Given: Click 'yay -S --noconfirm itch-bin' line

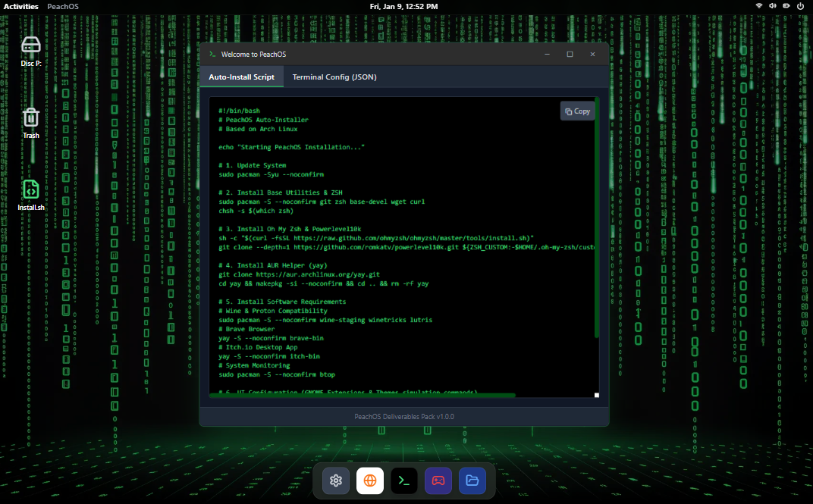Looking at the screenshot, I should coord(269,356).
